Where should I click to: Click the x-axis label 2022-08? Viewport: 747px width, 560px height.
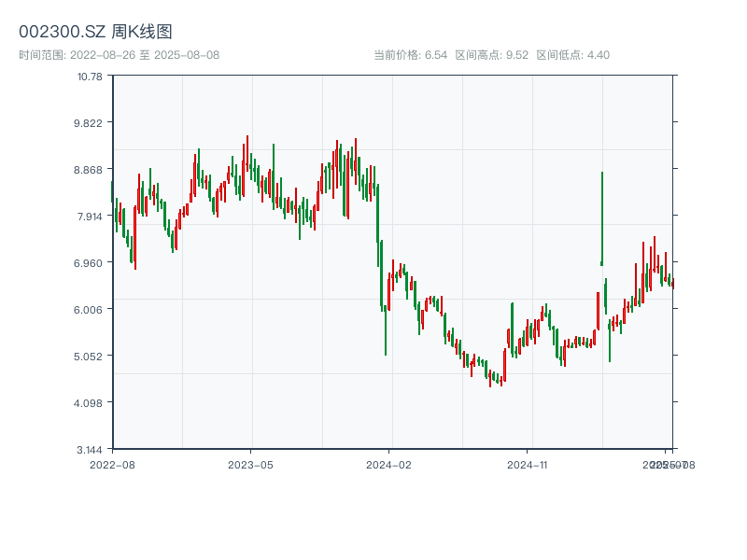tap(112, 465)
